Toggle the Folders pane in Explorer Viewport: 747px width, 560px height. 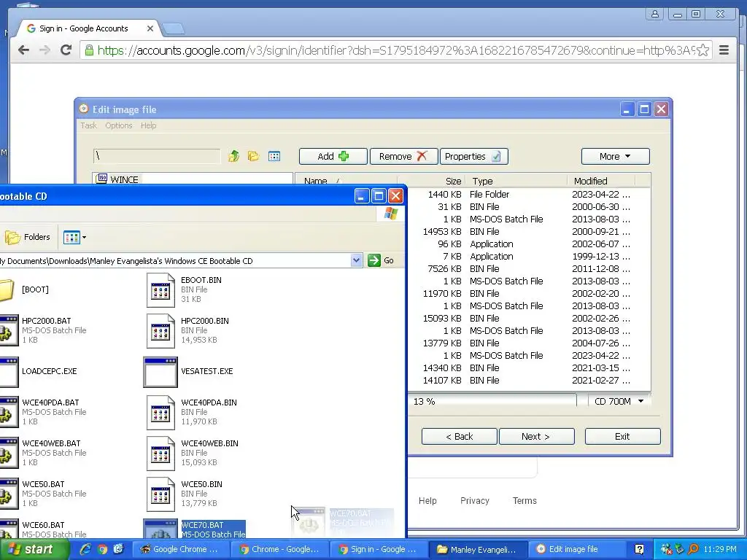[x=27, y=237]
